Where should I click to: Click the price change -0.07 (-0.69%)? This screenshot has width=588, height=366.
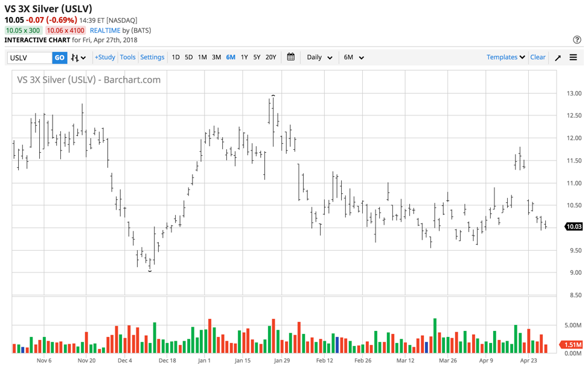pos(51,20)
